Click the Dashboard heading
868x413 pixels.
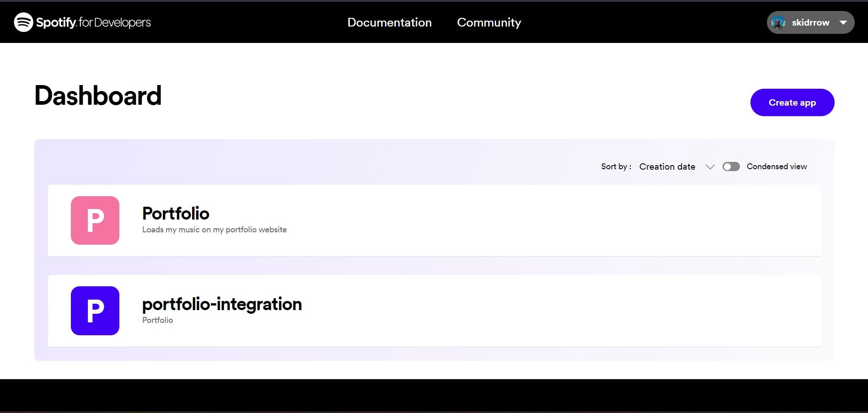point(98,96)
